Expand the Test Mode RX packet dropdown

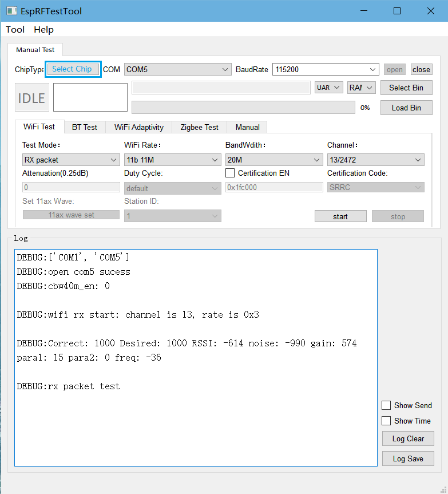point(70,160)
